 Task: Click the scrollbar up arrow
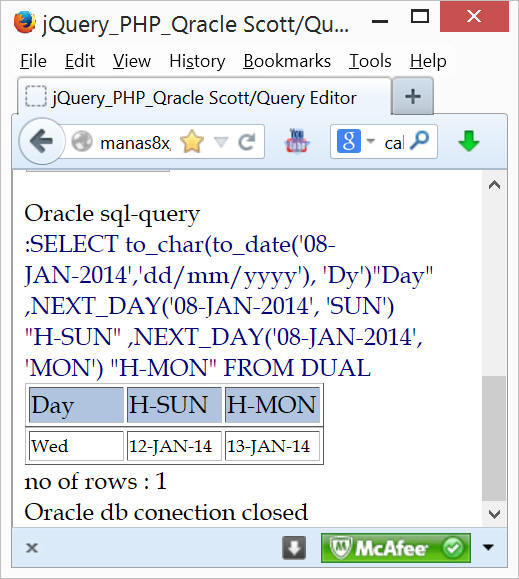(494, 185)
